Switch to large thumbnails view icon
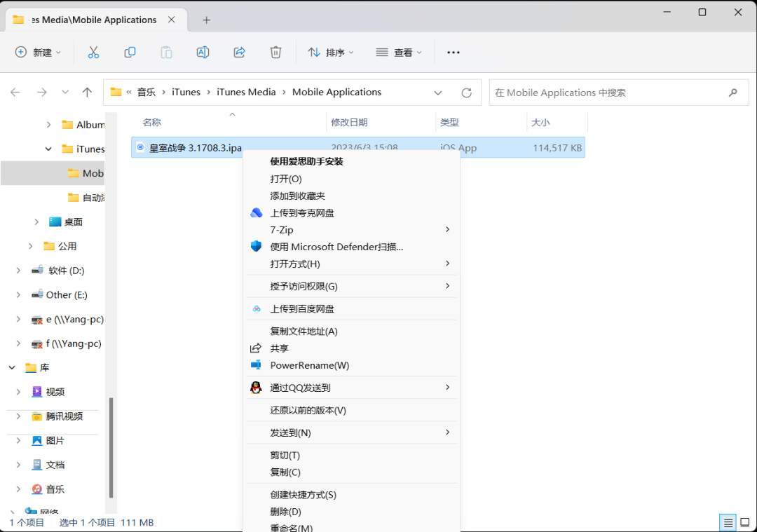Image resolution: width=757 pixels, height=532 pixels. point(745,522)
